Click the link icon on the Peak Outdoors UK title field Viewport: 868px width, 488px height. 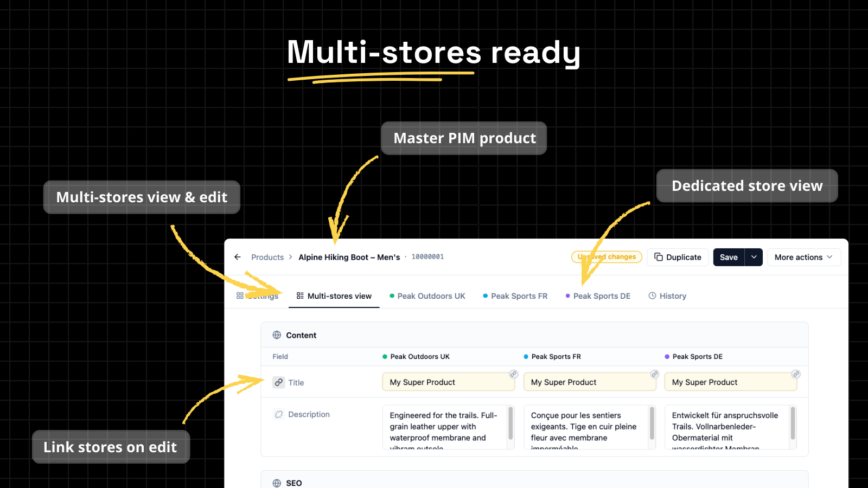(x=512, y=374)
